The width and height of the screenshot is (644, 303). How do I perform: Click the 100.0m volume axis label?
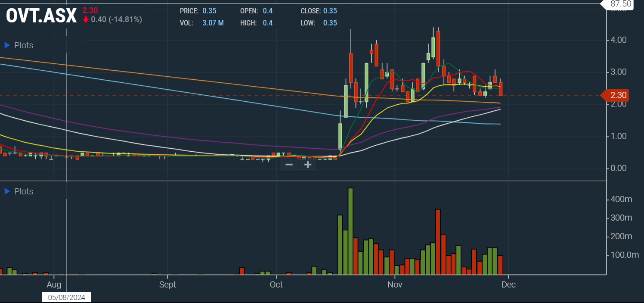[624, 255]
